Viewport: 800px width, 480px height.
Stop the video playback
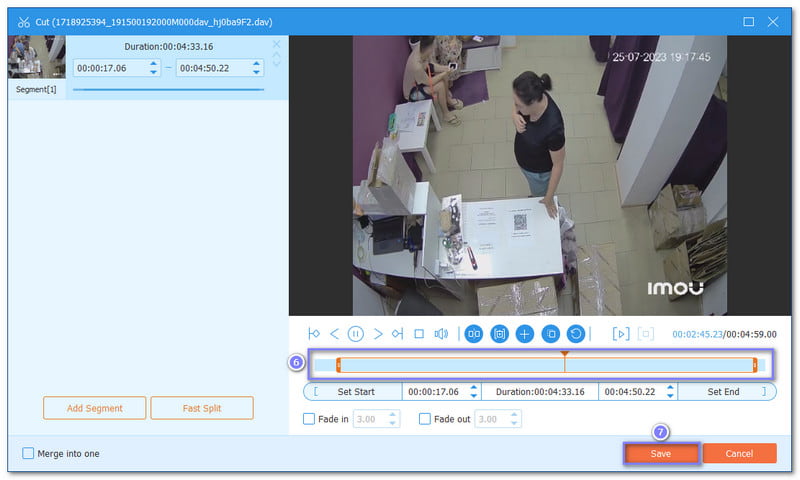coord(419,334)
